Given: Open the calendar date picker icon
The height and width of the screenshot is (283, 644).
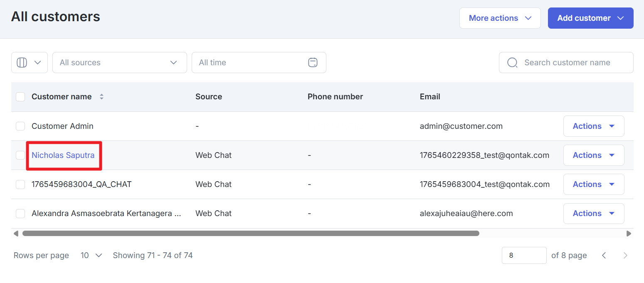Looking at the screenshot, I should [313, 63].
